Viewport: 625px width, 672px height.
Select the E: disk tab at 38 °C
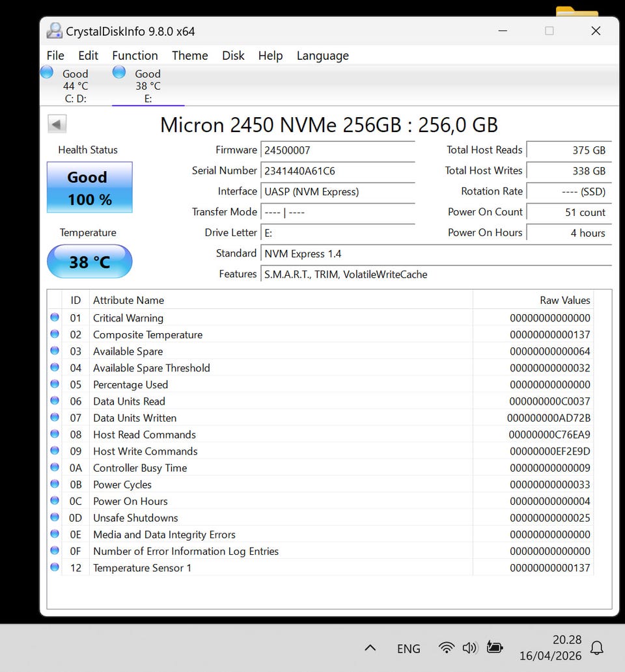click(x=148, y=86)
